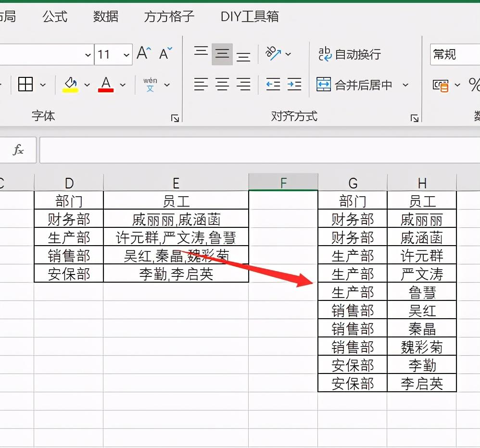Increase indent
480x448 pixels.
point(294,84)
